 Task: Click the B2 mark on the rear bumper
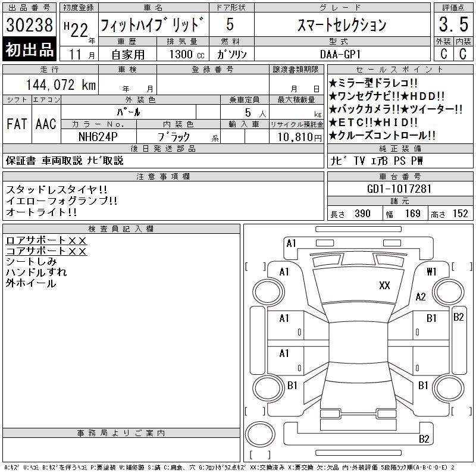tap(424, 439)
